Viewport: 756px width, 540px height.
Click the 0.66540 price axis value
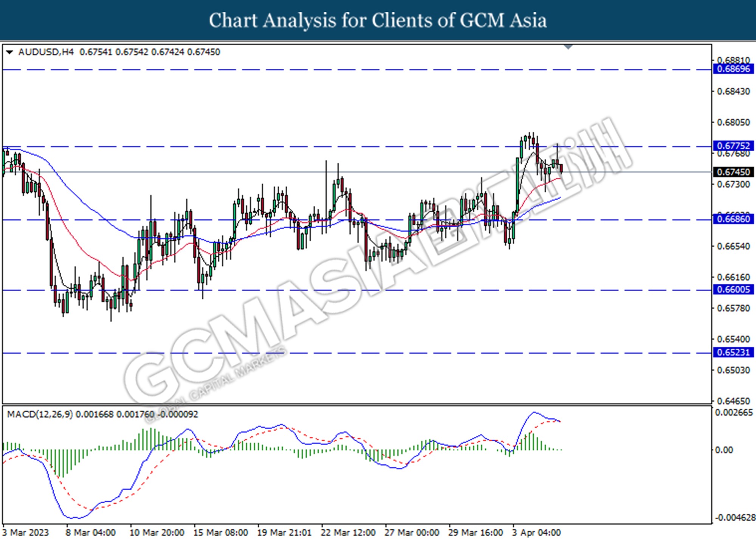[734, 247]
